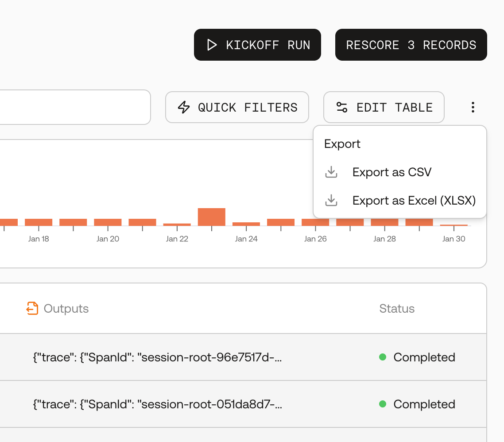The image size is (504, 442).
Task: Click the play icon in Kickoff Run
Action: click(x=212, y=45)
